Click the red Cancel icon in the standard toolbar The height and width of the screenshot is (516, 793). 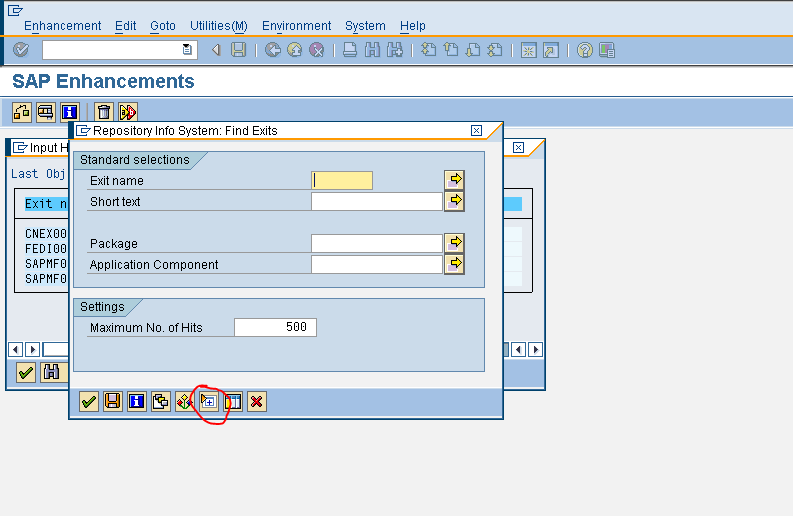(x=317, y=50)
